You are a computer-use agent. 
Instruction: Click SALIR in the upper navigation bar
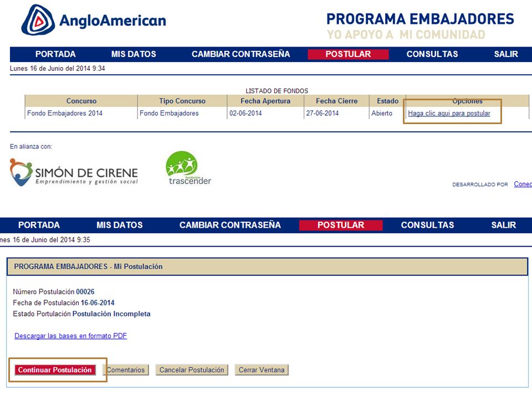pyautogui.click(x=506, y=54)
